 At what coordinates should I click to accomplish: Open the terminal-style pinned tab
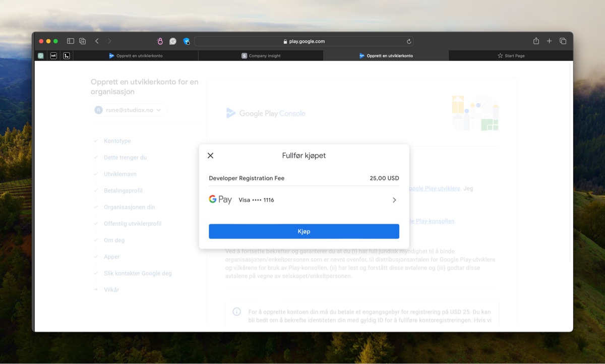click(67, 56)
